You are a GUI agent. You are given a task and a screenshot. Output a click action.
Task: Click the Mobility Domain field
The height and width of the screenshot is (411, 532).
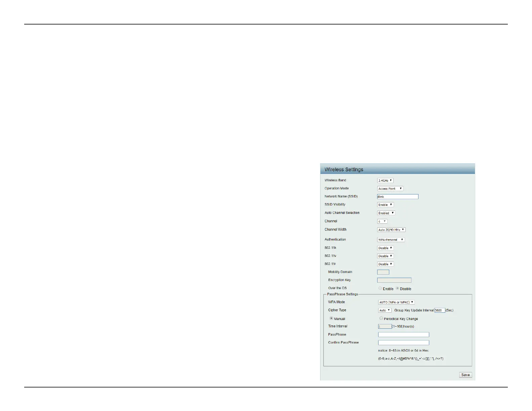coord(383,272)
